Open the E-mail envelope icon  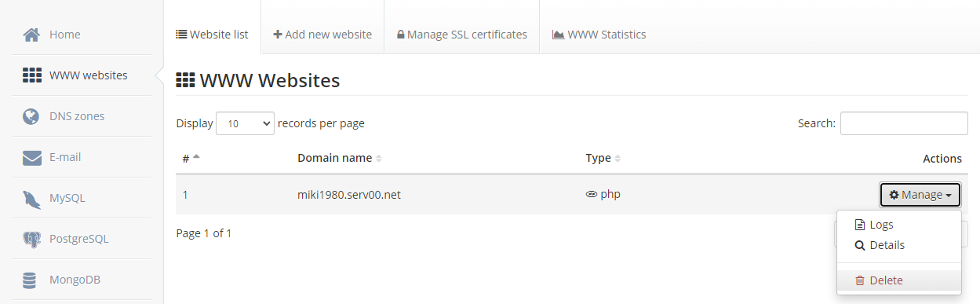click(31, 157)
